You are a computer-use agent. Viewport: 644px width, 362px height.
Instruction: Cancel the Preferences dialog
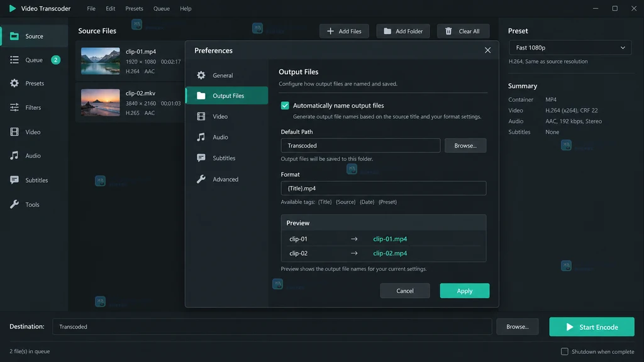[405, 290]
